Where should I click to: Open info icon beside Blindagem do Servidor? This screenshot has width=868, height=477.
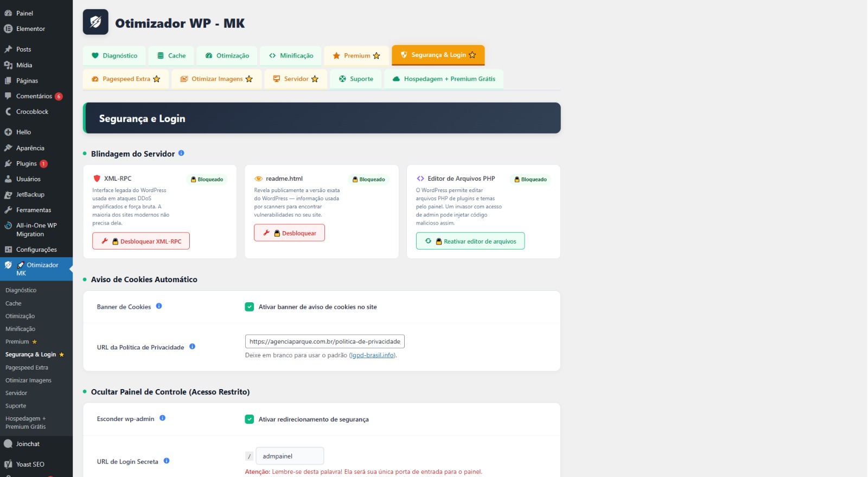point(181,153)
